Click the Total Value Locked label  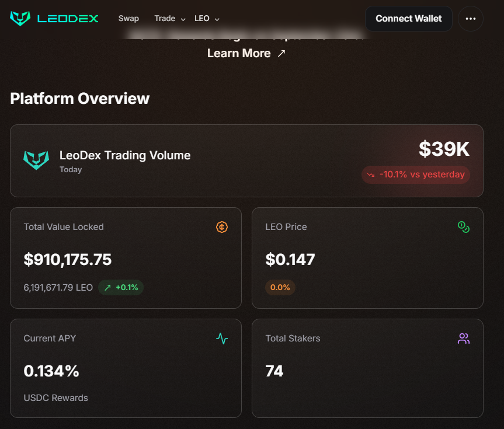coord(64,227)
